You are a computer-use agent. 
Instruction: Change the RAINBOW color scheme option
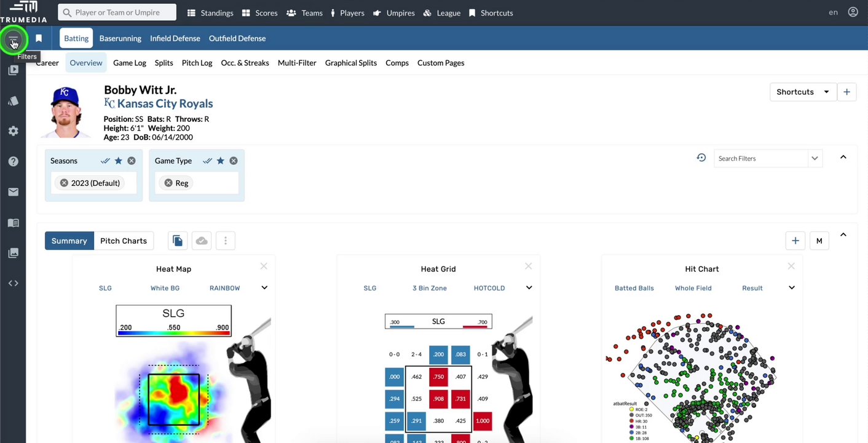[x=224, y=288]
